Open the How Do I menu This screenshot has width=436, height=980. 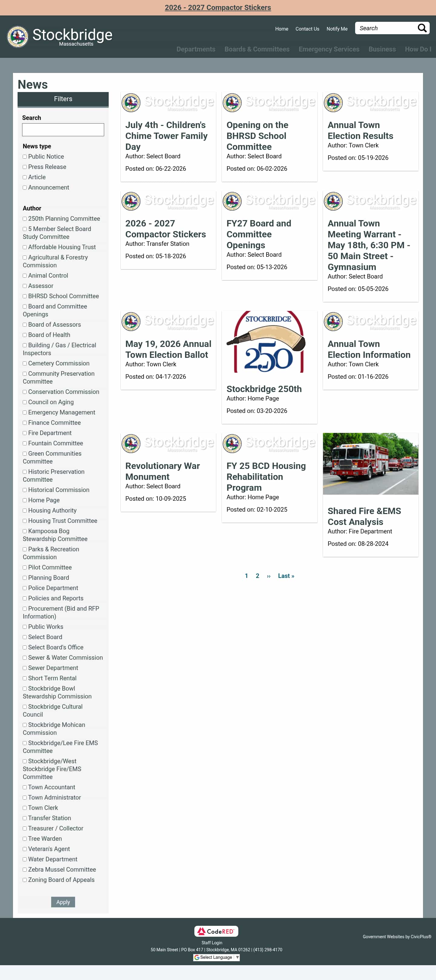418,49
